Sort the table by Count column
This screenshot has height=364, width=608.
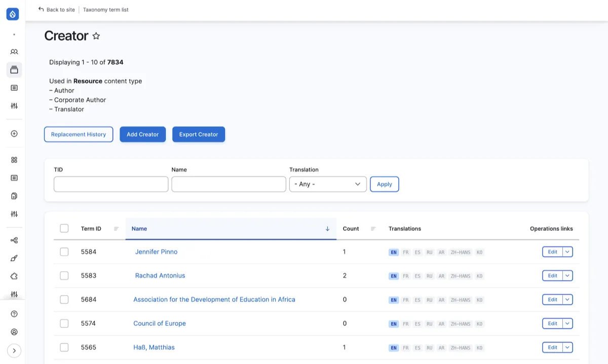point(351,229)
